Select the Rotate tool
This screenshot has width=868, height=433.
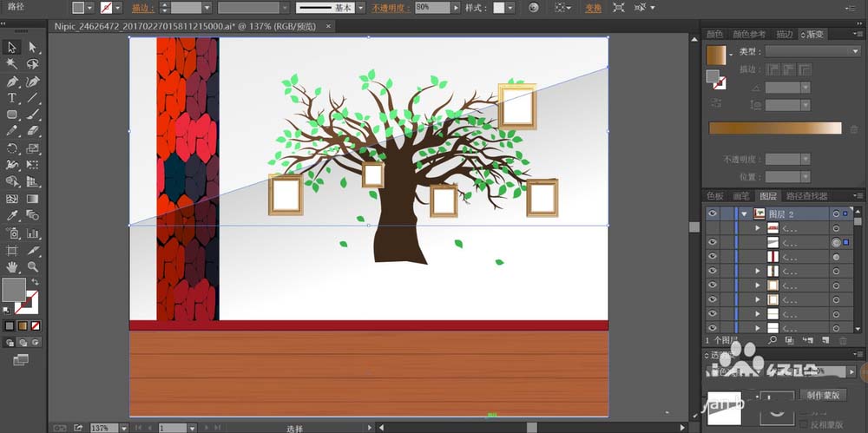(x=11, y=148)
